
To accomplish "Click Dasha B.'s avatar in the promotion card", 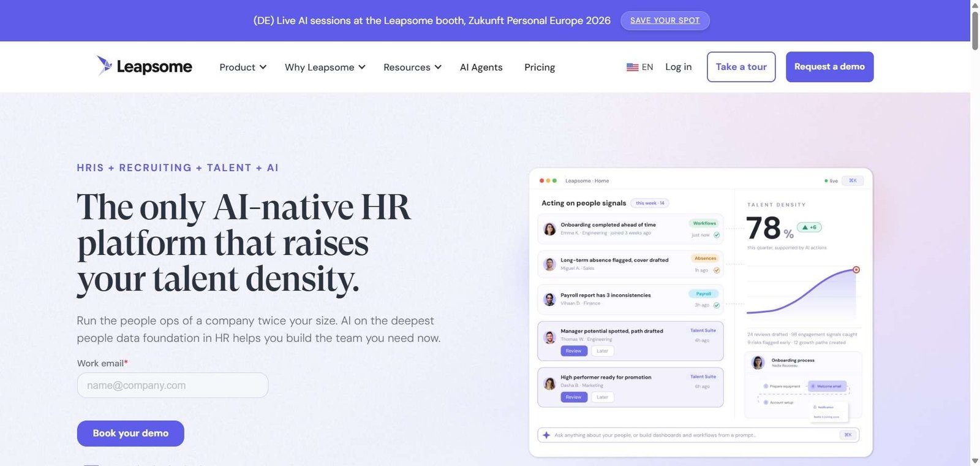I will pos(550,384).
